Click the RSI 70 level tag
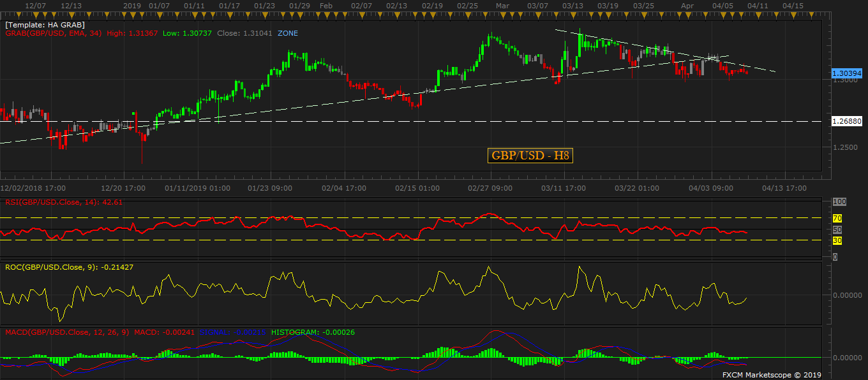Viewport: 868px width, 380px height. click(x=837, y=218)
